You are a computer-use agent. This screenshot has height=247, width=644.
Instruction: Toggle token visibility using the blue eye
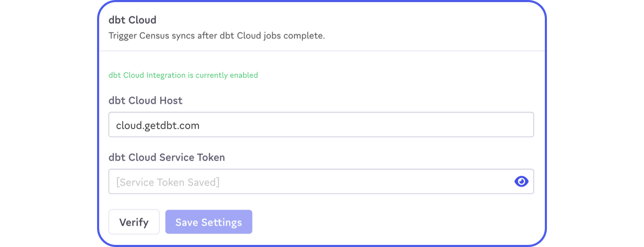click(521, 181)
